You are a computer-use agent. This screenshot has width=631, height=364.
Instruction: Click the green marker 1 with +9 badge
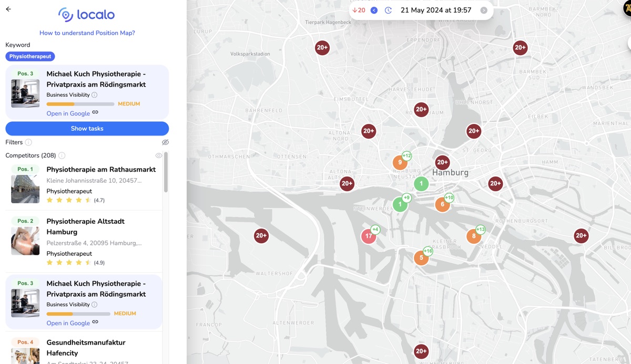point(400,204)
